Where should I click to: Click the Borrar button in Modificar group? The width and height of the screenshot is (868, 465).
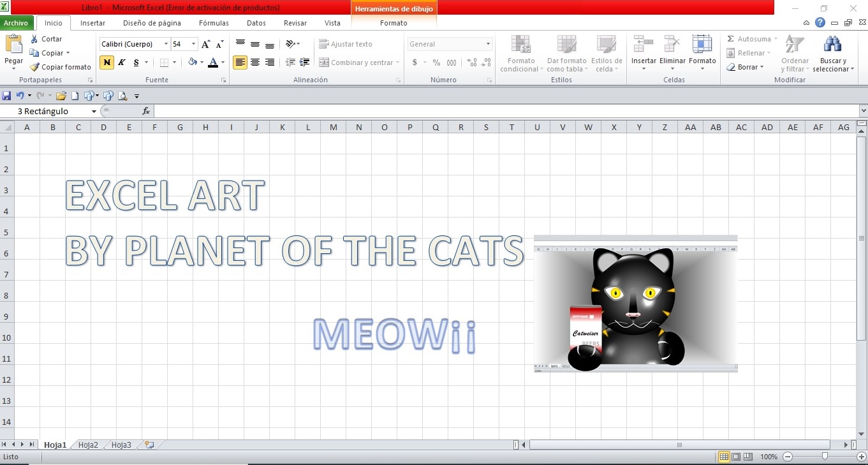coord(745,67)
